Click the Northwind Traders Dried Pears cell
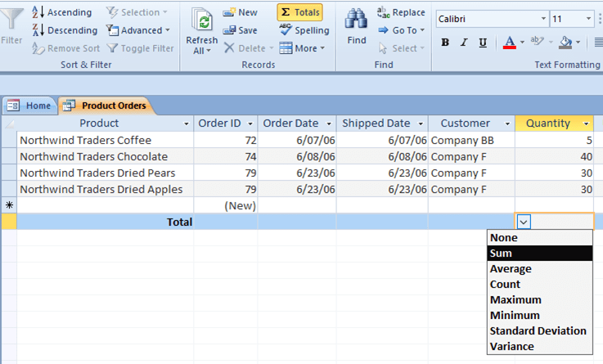This screenshot has width=603, height=364. click(105, 173)
